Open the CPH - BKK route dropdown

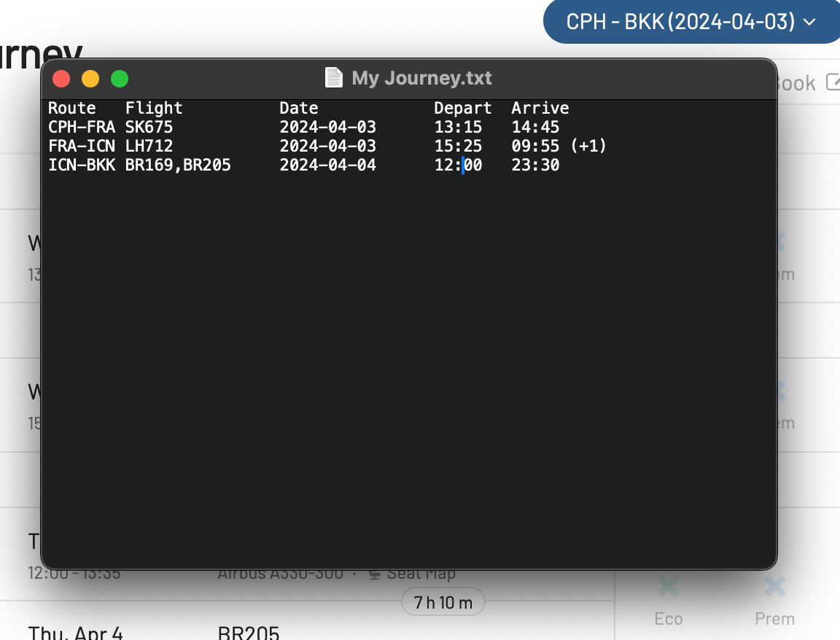(691, 22)
